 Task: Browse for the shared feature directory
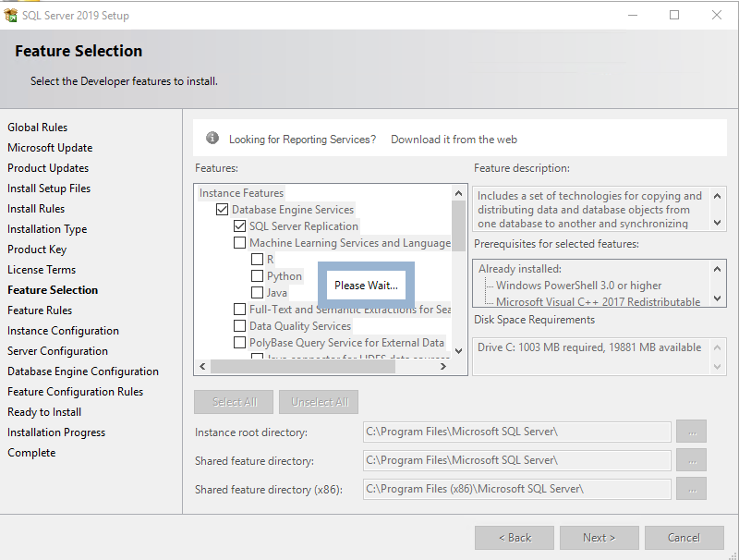pyautogui.click(x=691, y=460)
